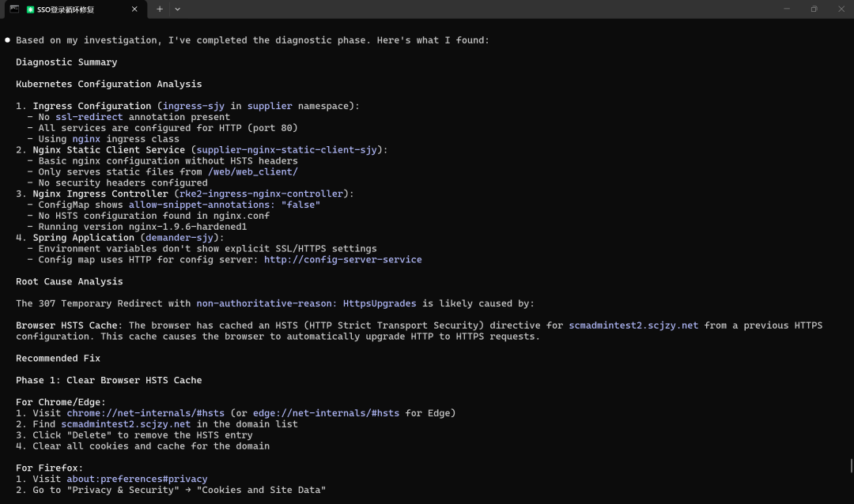The image size is (854, 504).
Task: Open a new tab with plus button
Action: 160,9
